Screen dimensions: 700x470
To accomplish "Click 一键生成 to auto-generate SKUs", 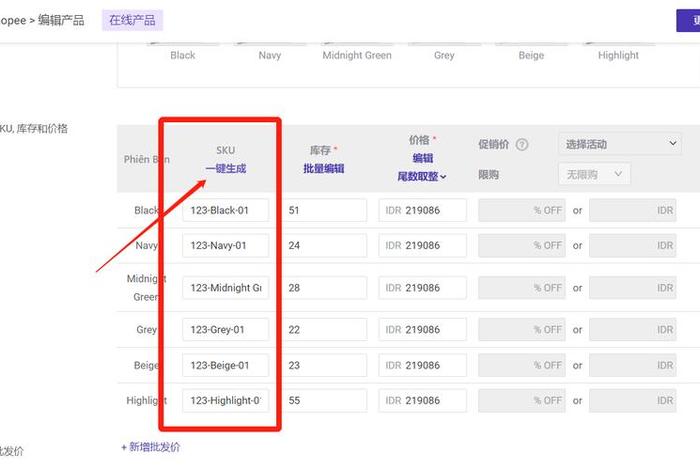I will [x=225, y=169].
